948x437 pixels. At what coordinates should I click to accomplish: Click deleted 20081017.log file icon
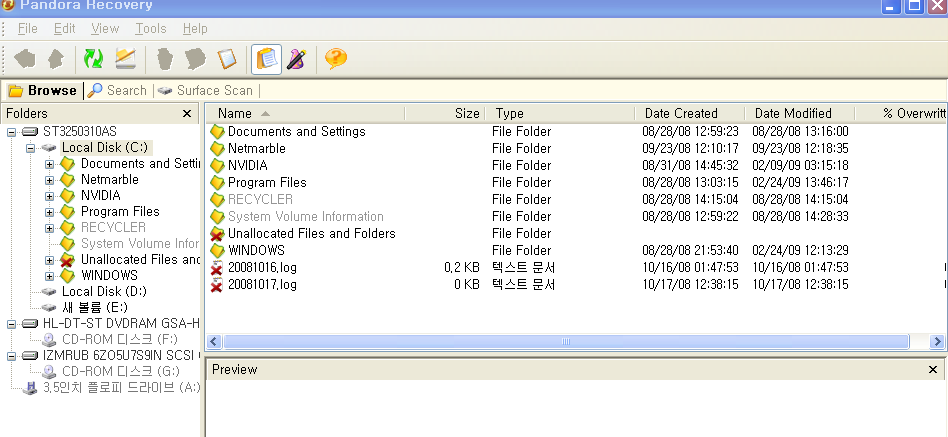point(217,285)
